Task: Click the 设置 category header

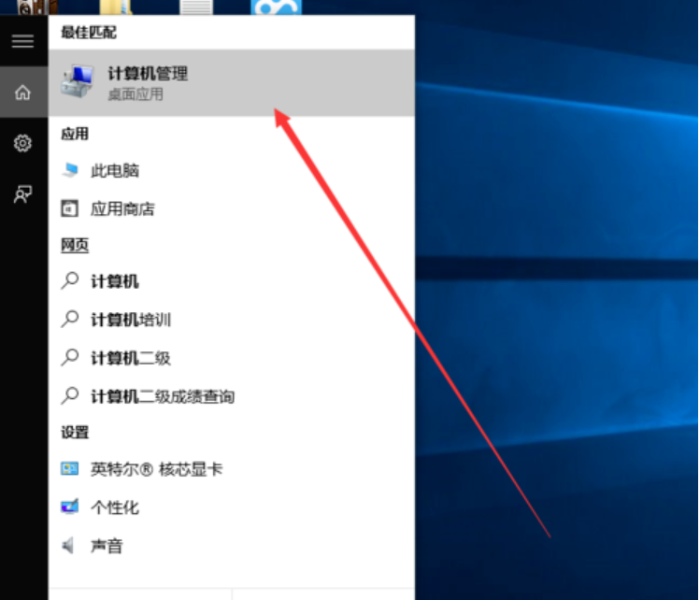Action: tap(75, 433)
